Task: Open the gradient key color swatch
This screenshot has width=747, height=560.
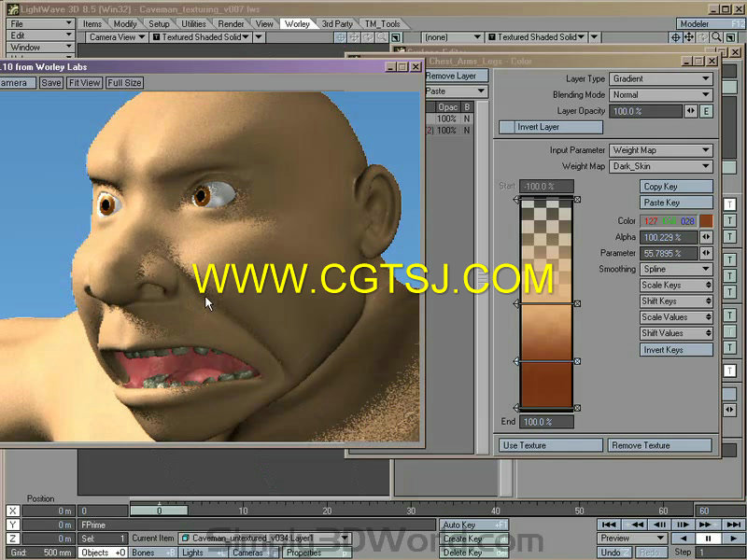Action: (x=706, y=221)
